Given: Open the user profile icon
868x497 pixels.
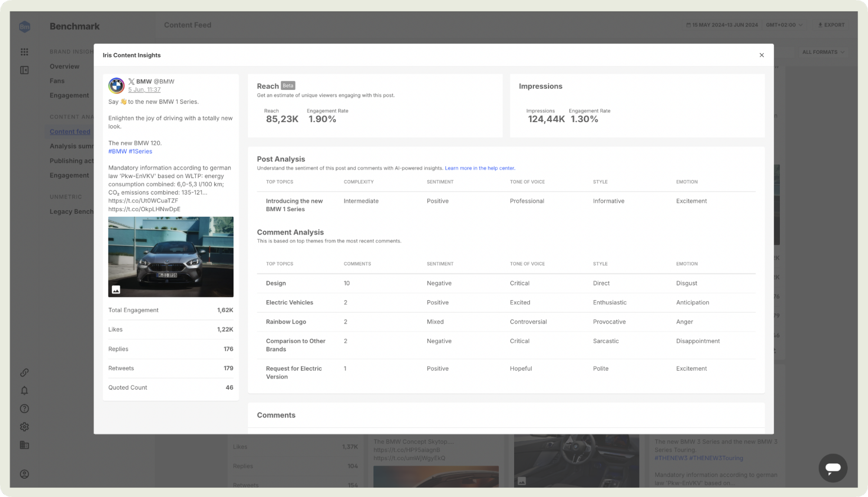Looking at the screenshot, I should coord(24,474).
